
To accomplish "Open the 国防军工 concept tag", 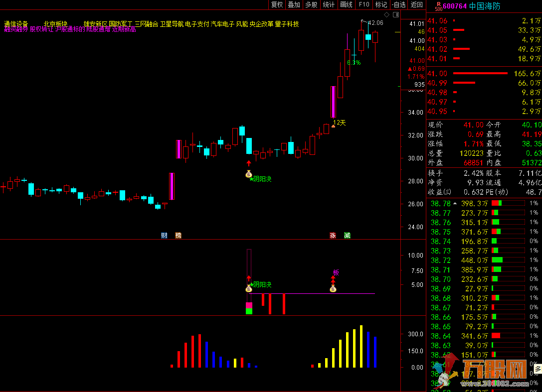I will tap(121, 24).
